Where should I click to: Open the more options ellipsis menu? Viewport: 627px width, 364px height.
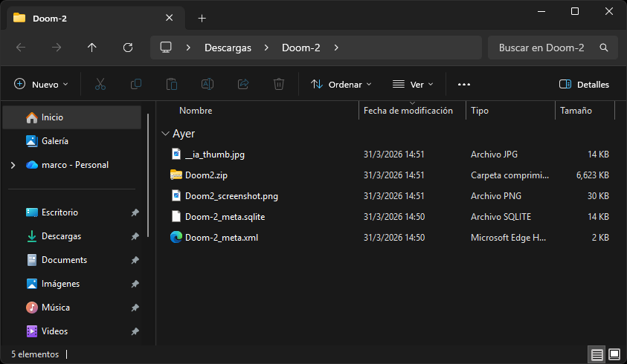point(464,85)
